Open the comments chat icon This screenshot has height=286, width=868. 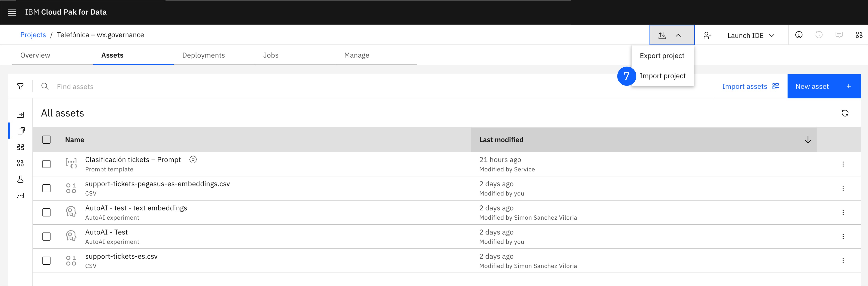(x=839, y=35)
